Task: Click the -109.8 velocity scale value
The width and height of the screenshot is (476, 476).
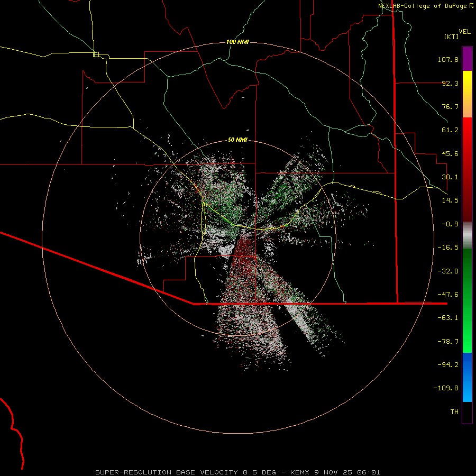Action: (446, 388)
